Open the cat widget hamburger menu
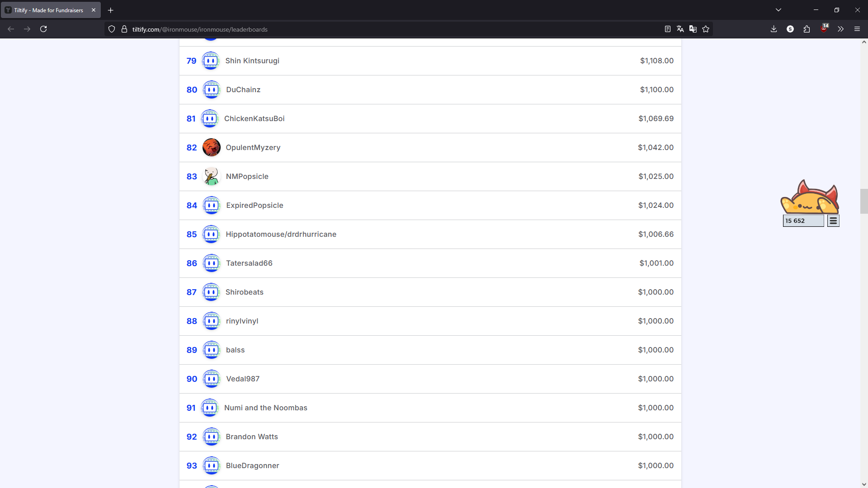 [833, 221]
